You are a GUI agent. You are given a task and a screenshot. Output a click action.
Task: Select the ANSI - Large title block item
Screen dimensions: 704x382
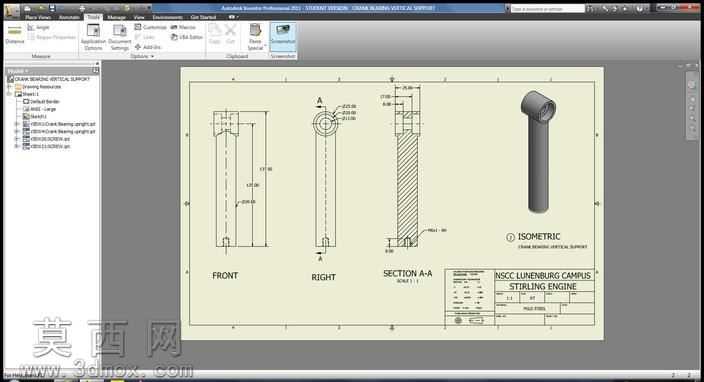coord(39,109)
